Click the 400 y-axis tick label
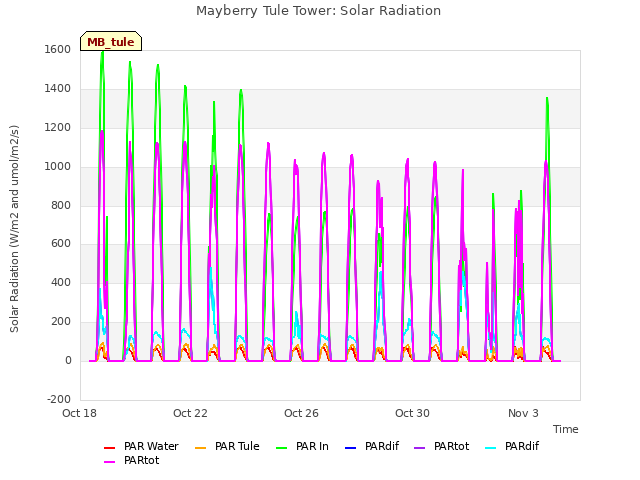This screenshot has width=640, height=480. tap(61, 282)
